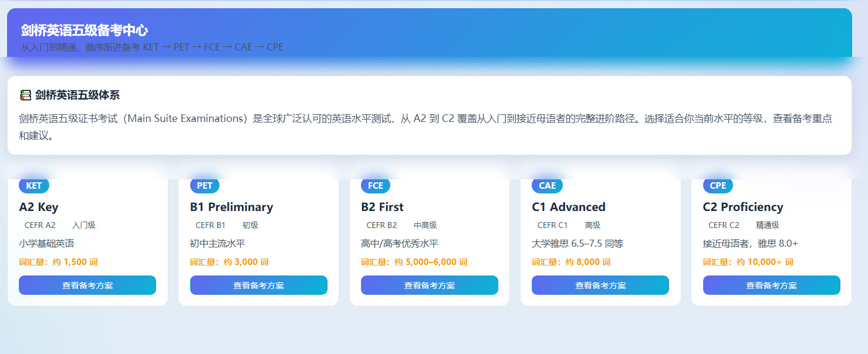
Task: Open the B2 First 查看备考方案 button
Action: [x=430, y=285]
